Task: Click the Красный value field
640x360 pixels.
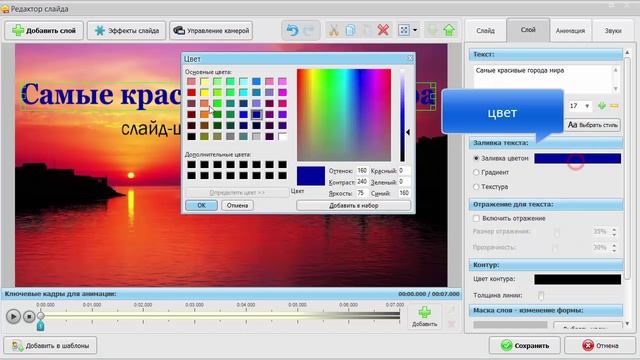Action: click(404, 171)
